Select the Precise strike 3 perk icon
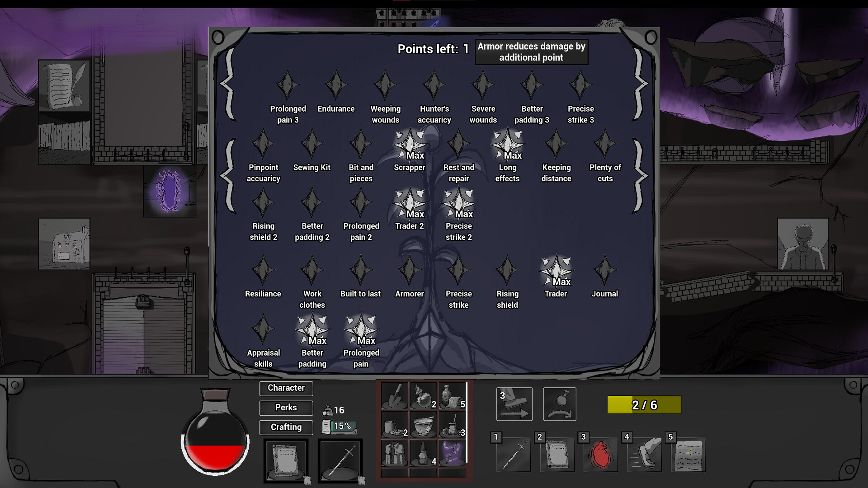The width and height of the screenshot is (868, 488). coord(580,85)
